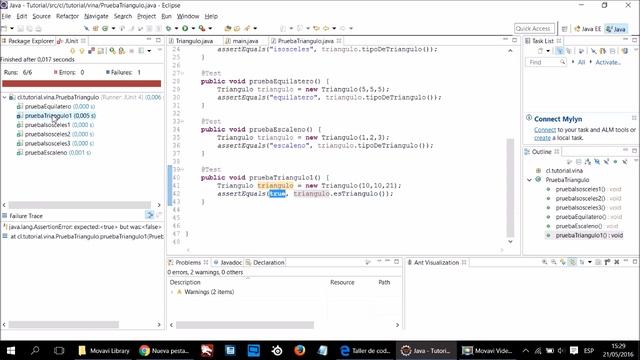Click the Activate... task link
Viewport: 640px width, 360px height.
click(x=608, y=62)
